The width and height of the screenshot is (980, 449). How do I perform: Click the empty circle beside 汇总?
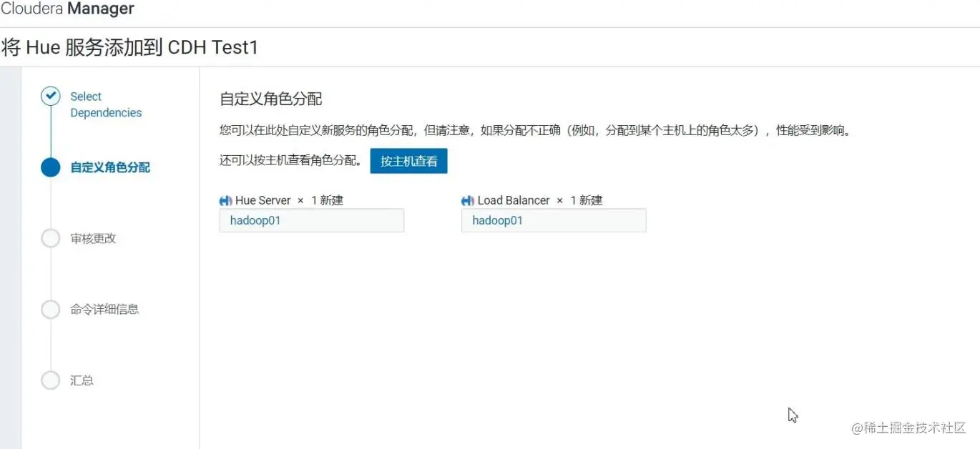(50, 380)
